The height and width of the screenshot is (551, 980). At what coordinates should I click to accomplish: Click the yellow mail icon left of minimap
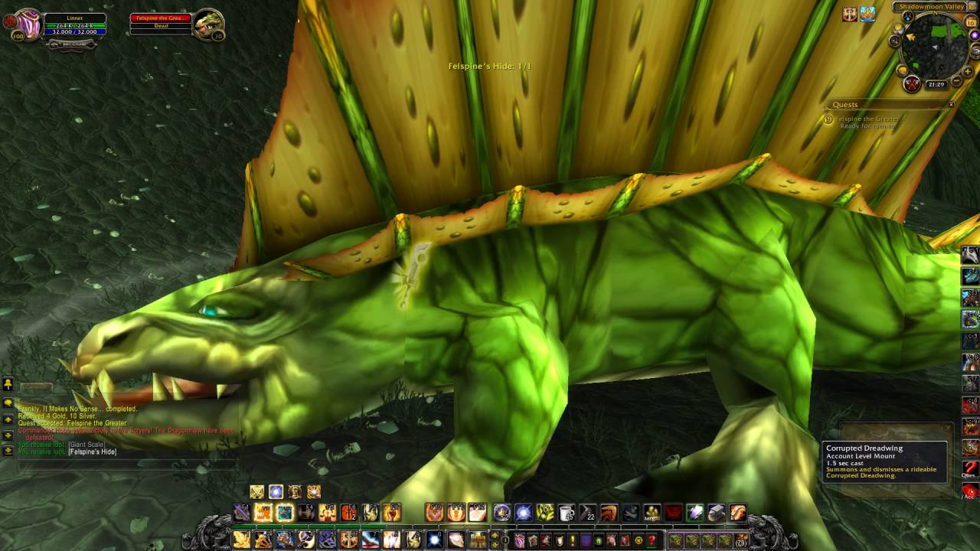pyautogui.click(x=903, y=70)
